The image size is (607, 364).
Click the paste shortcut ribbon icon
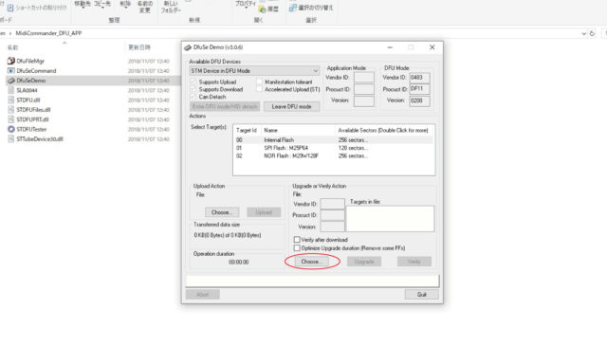coord(10,8)
